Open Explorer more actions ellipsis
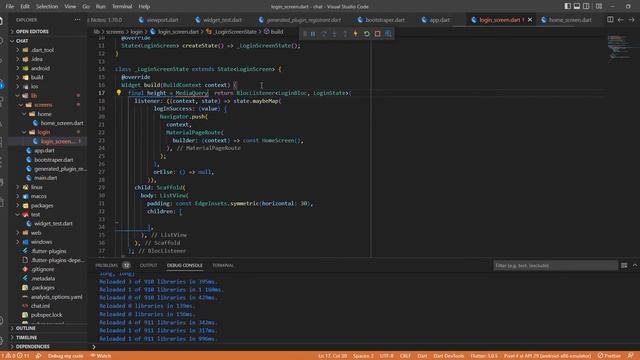Image resolution: width=640 pixels, height=360 pixels. tap(77, 20)
